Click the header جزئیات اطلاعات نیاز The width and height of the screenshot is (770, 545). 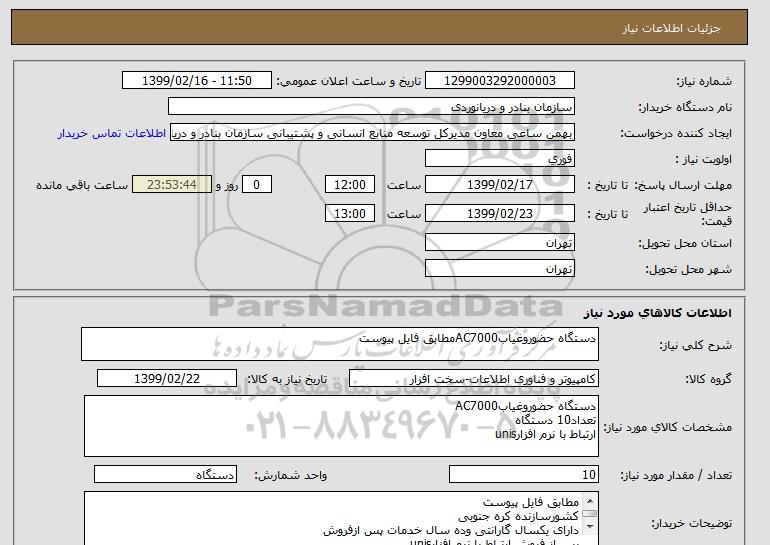pyautogui.click(x=671, y=28)
